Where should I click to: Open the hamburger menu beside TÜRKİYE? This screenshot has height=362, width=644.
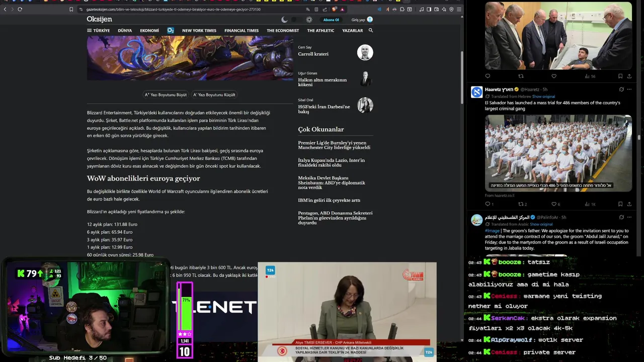tap(89, 30)
